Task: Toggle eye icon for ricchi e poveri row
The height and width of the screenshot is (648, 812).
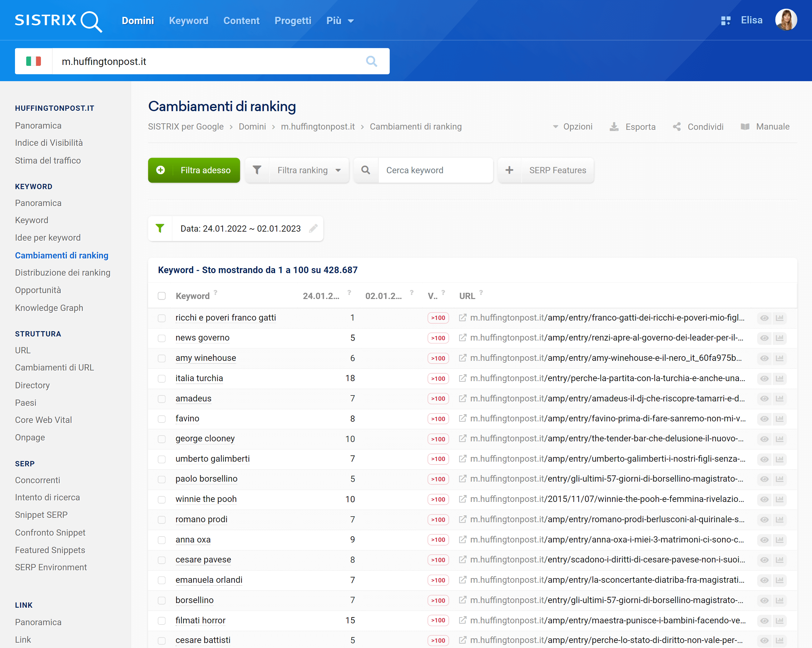Action: coord(764,318)
